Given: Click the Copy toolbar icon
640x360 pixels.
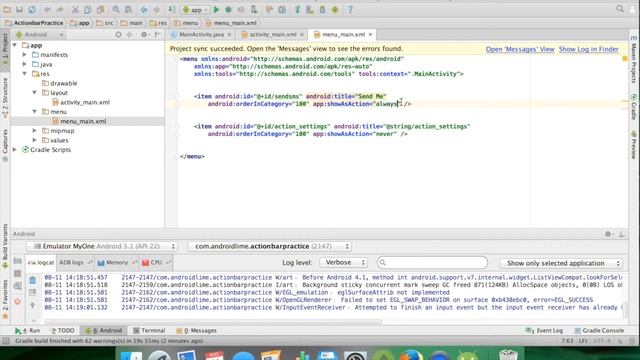Looking at the screenshot, I should pos(88,9).
